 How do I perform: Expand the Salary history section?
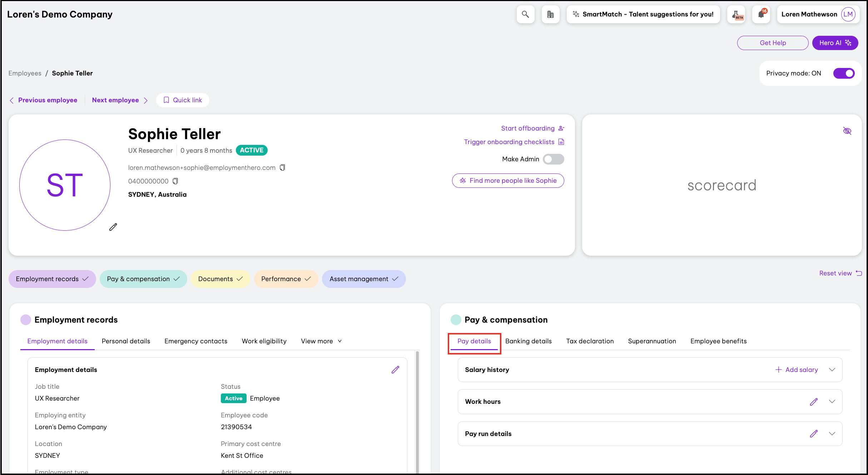832,370
